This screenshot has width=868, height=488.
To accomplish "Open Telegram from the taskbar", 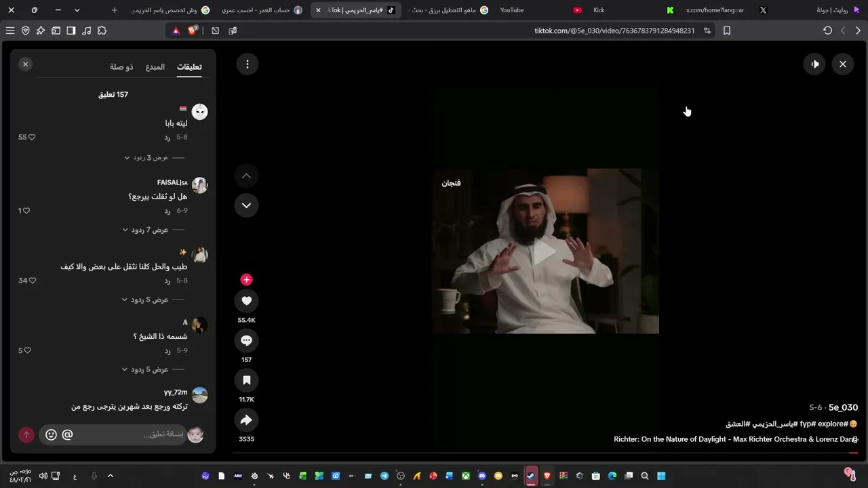I will pos(384,476).
